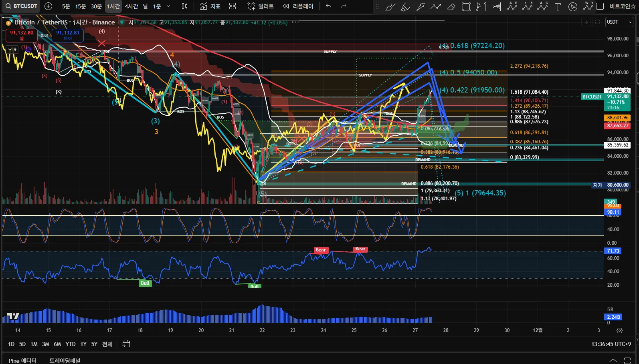This screenshot has width=639, height=364.
Task: Click the undo arrow
Action: coord(328,6)
